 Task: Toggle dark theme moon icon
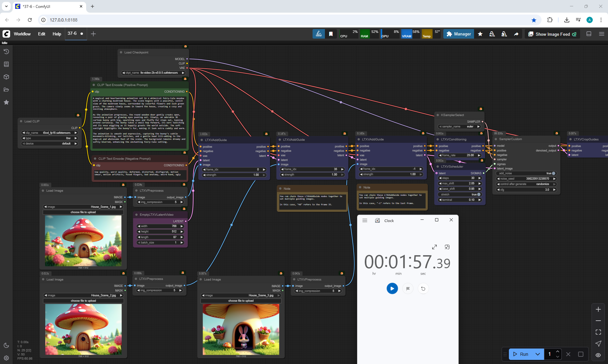coord(6,345)
